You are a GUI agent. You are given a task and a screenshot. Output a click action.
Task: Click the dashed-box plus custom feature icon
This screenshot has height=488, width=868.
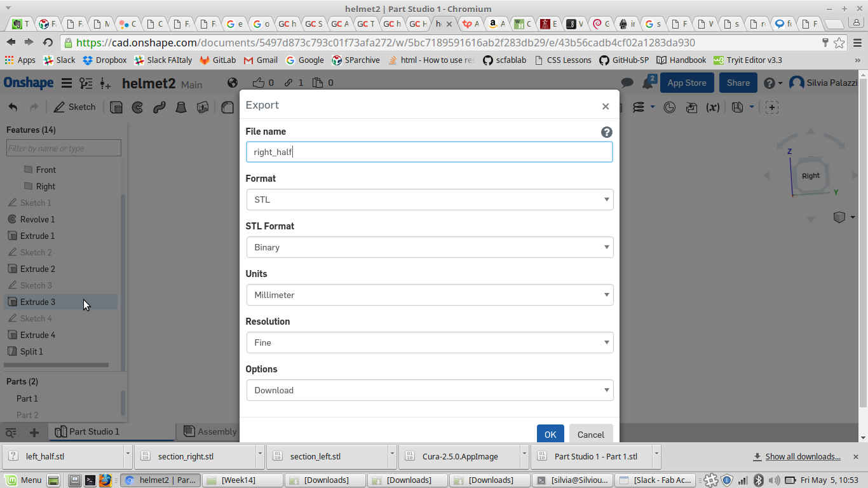pyautogui.click(x=771, y=107)
